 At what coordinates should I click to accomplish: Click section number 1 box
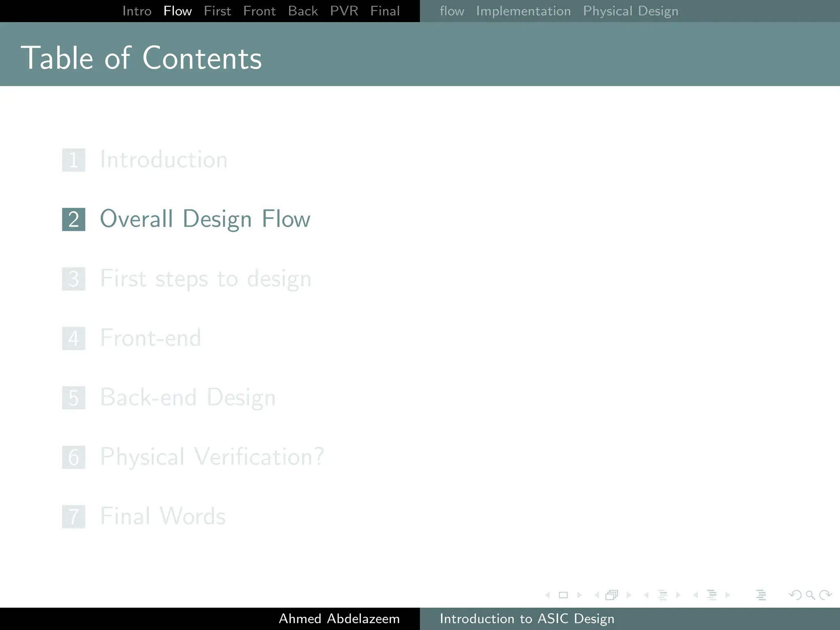[x=74, y=160]
